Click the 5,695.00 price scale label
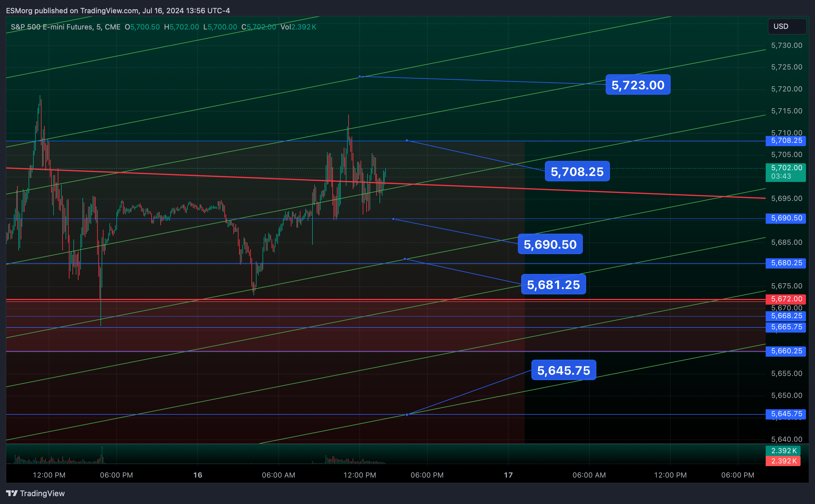 pyautogui.click(x=787, y=199)
